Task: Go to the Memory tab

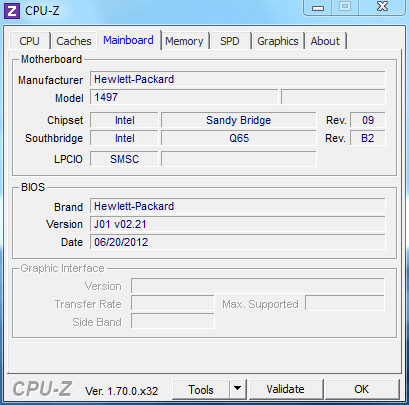Action: coord(184,41)
